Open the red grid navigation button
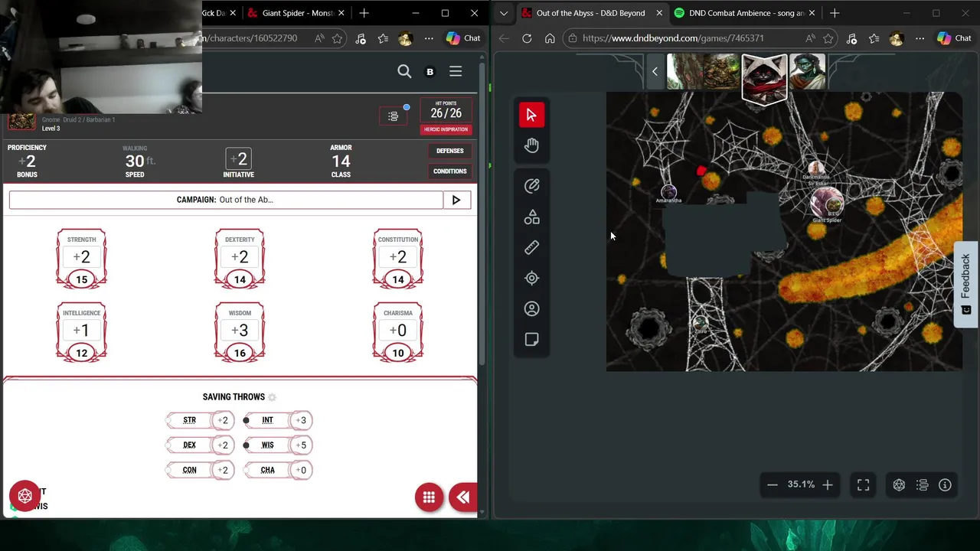Screen dimensions: 980x551 click(x=429, y=497)
